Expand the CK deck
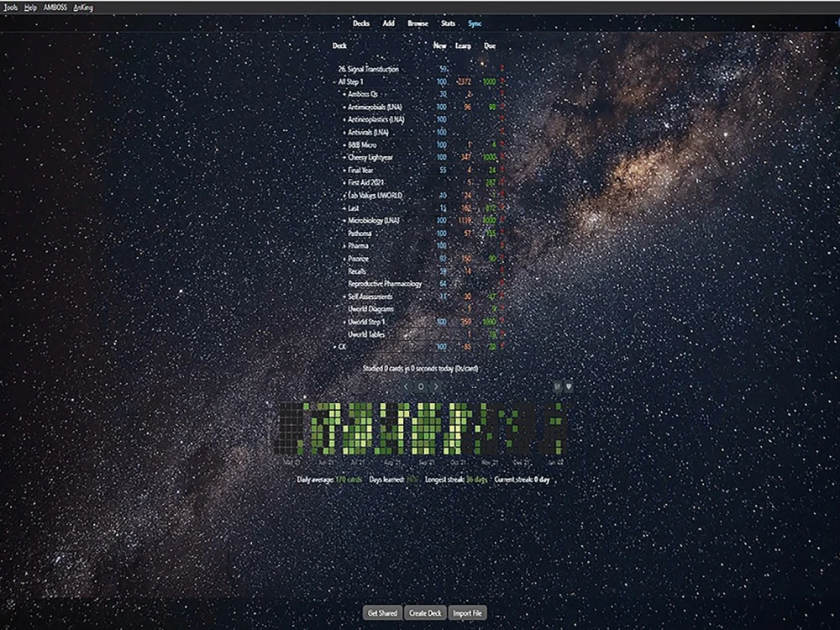This screenshot has width=840, height=630. coord(335,347)
